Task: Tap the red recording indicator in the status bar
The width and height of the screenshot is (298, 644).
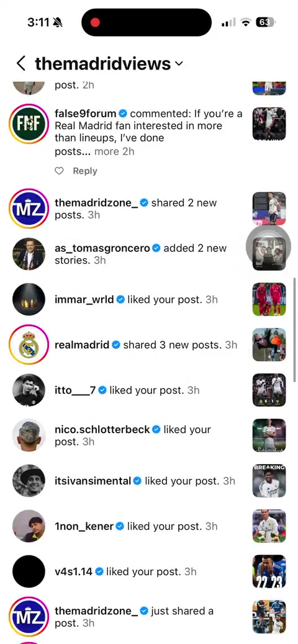Action: coord(95,22)
